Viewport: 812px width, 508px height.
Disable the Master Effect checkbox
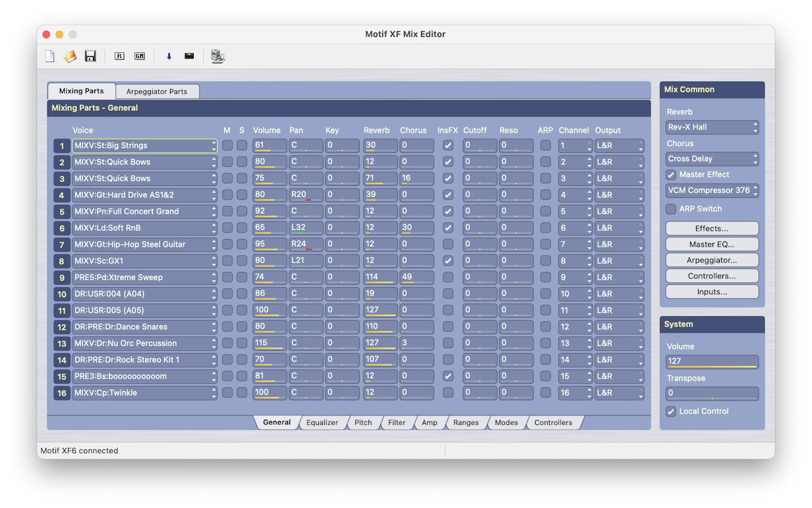click(x=671, y=175)
